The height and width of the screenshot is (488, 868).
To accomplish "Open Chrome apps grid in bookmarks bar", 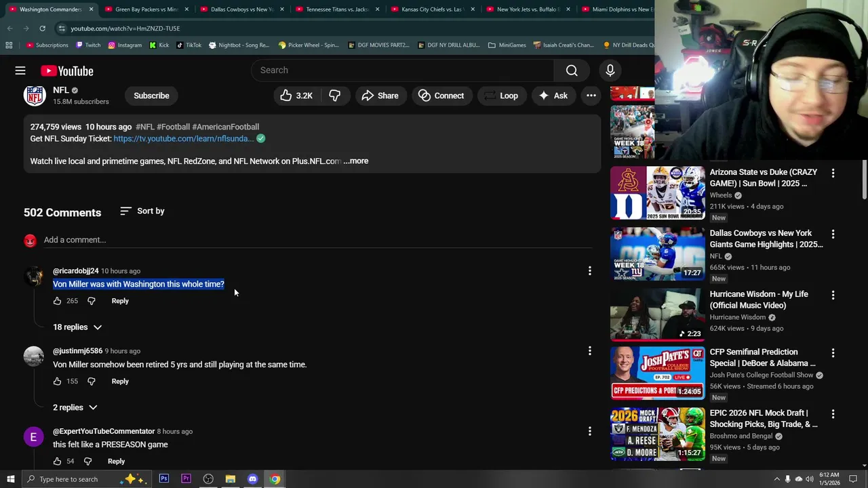I will [x=9, y=45].
